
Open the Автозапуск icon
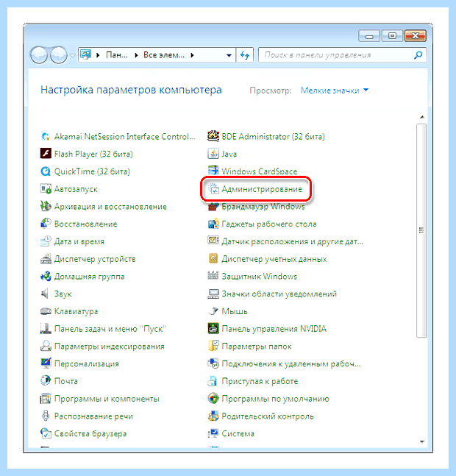pyautogui.click(x=46, y=189)
